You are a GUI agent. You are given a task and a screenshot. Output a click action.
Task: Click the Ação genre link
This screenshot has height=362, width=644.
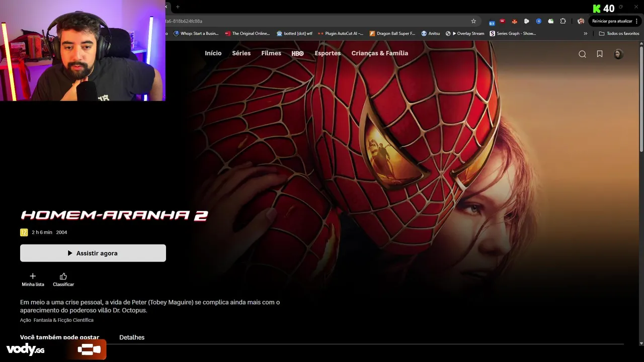[x=26, y=320]
